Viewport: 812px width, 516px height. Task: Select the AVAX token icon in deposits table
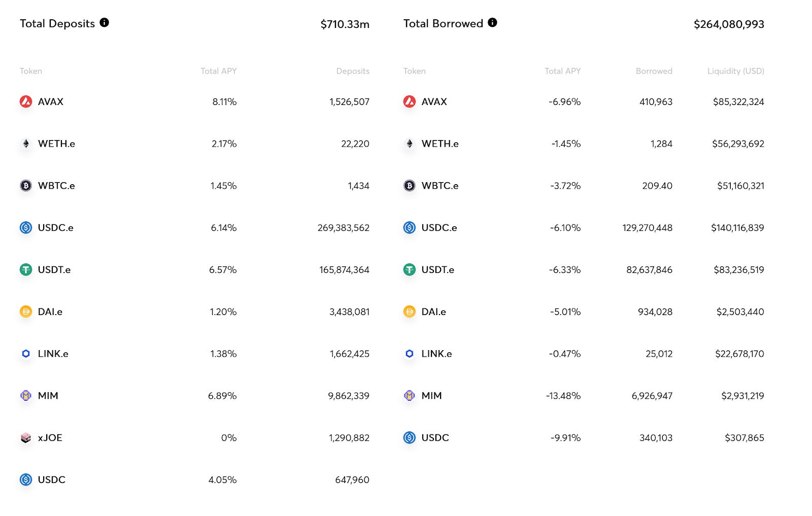[x=25, y=101]
